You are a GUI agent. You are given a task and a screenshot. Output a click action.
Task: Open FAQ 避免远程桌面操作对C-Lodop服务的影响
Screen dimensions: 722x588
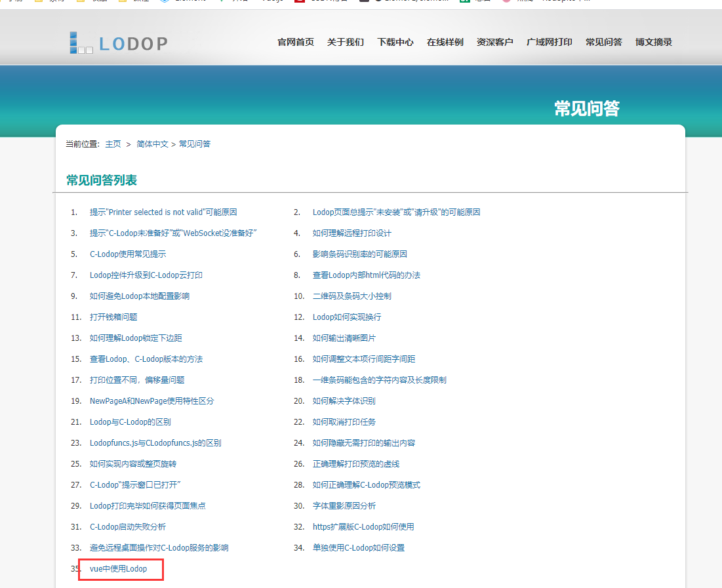(x=159, y=547)
